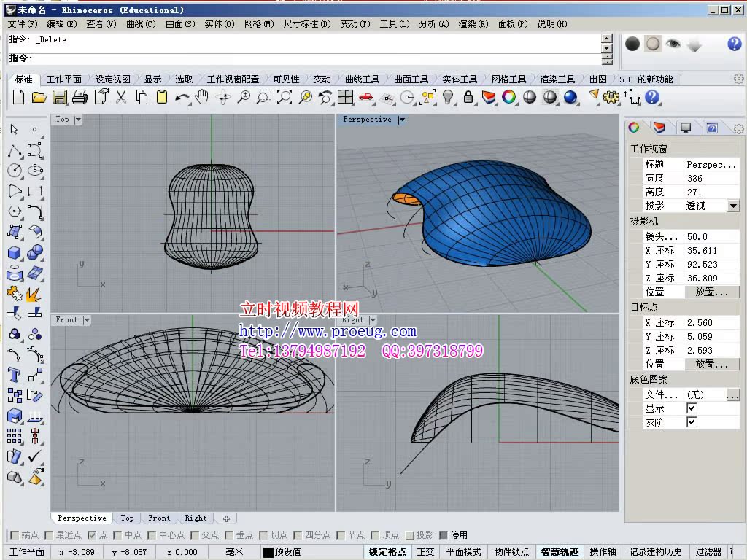Toggle the eye icon near the material spheres
747x560 pixels.
click(673, 44)
